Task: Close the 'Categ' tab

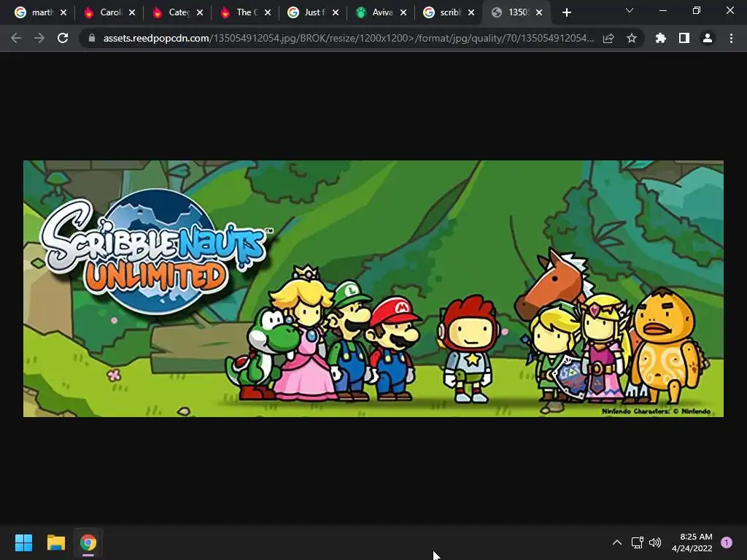Action: tap(200, 12)
